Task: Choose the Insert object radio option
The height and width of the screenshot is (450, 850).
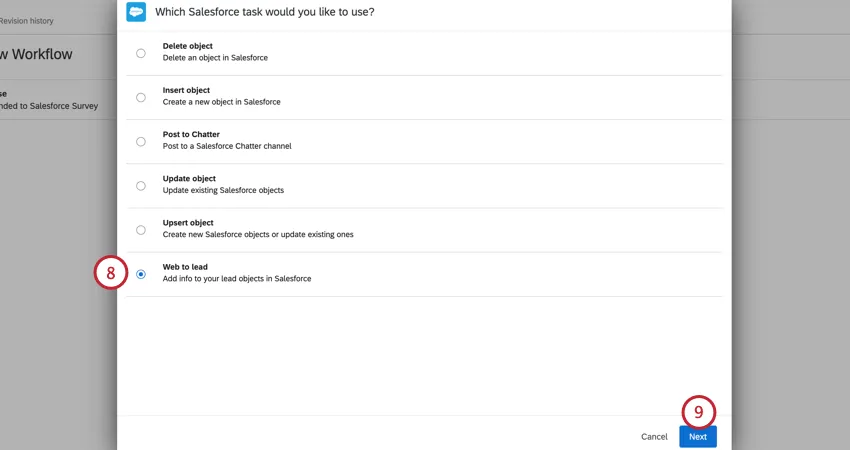Action: tap(141, 97)
